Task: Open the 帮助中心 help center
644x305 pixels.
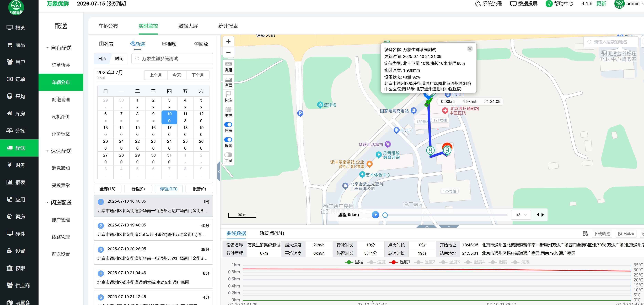Action: coord(560,4)
